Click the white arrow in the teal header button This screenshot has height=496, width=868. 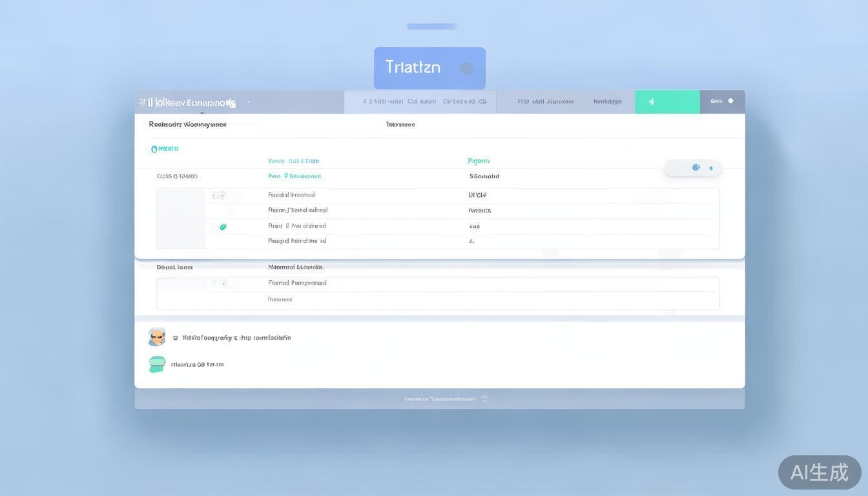coord(652,102)
